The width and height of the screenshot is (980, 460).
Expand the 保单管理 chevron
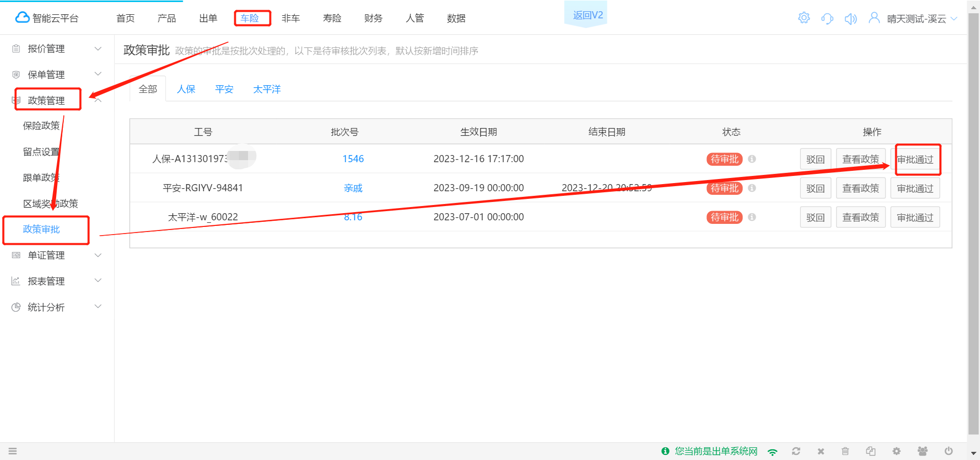pyautogui.click(x=98, y=74)
